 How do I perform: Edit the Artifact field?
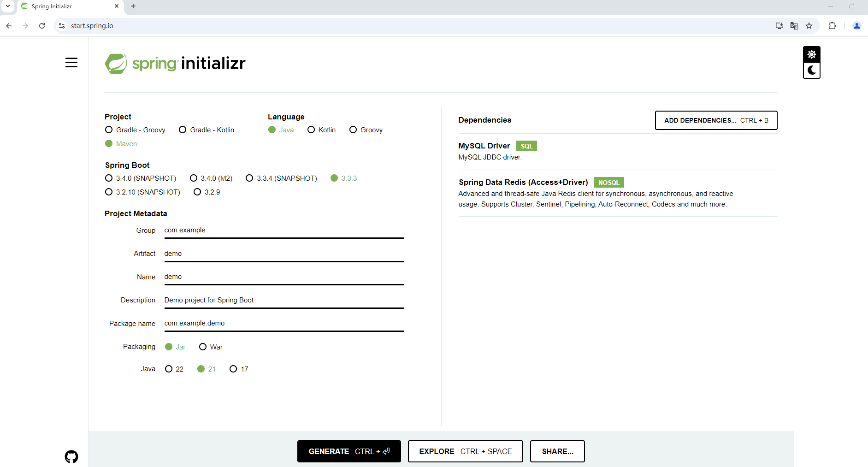point(284,254)
